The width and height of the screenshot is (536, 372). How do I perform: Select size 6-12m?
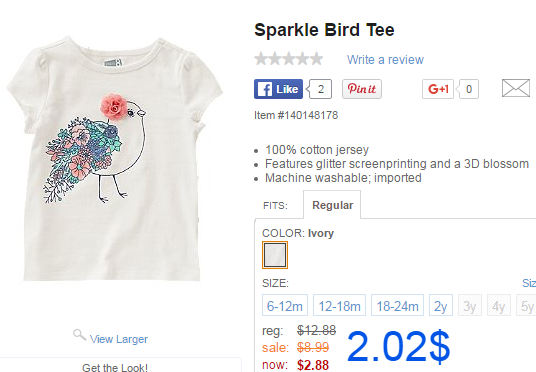pos(285,305)
